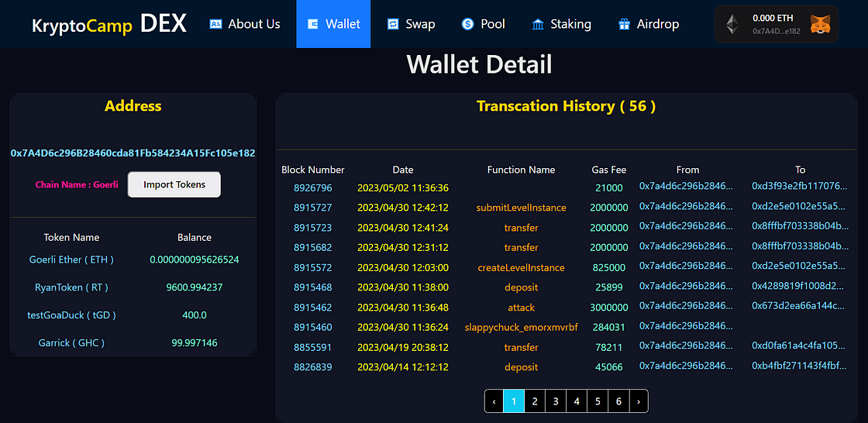
Task: Click the KryptoCamp DEX logo
Action: pyautogui.click(x=109, y=24)
